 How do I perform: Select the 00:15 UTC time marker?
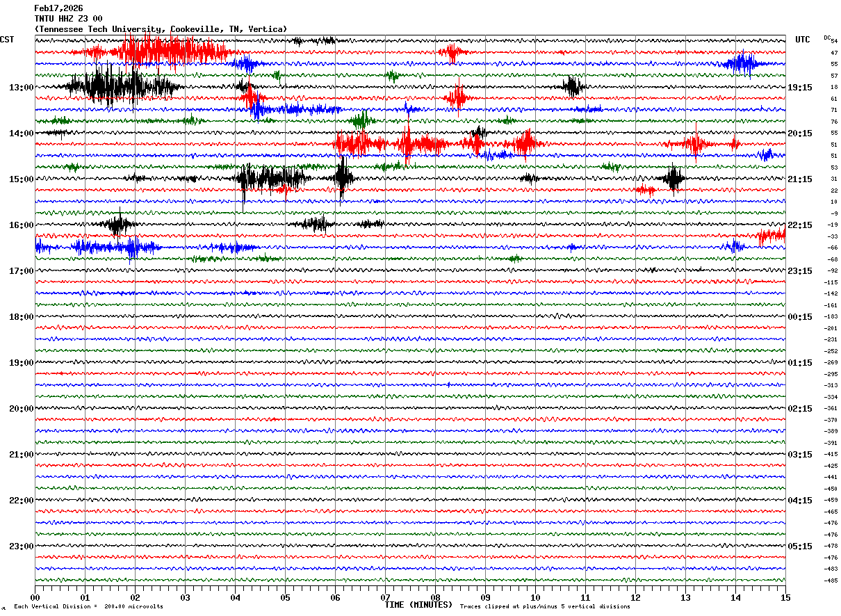coord(799,317)
